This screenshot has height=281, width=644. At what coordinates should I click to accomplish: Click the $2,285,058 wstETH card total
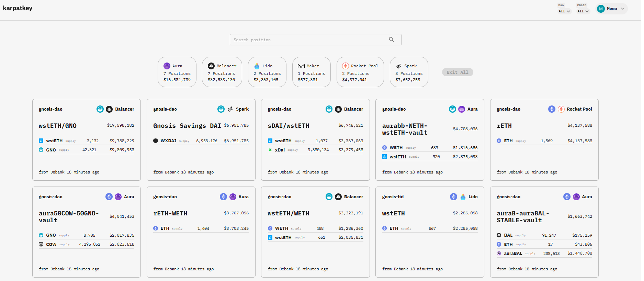[465, 213]
